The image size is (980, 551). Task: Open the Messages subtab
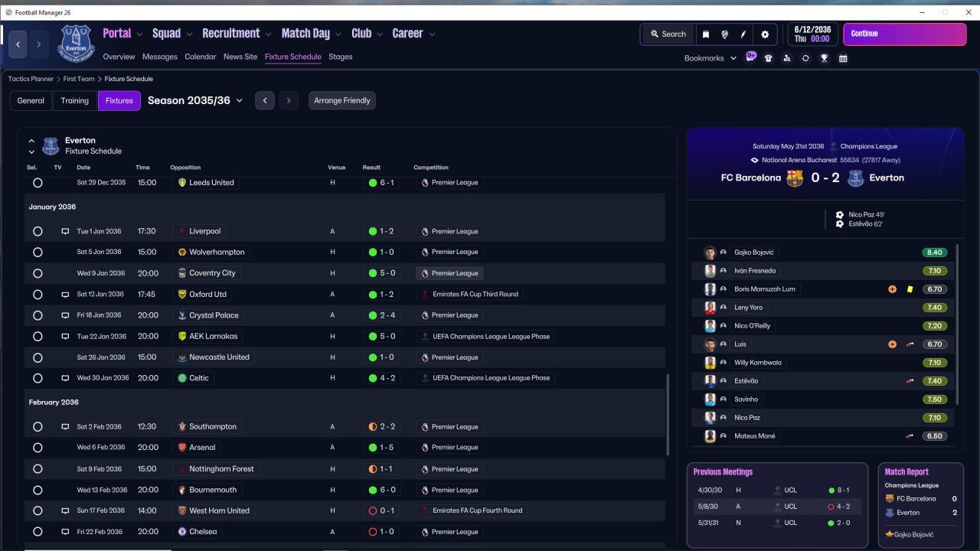[x=160, y=57]
